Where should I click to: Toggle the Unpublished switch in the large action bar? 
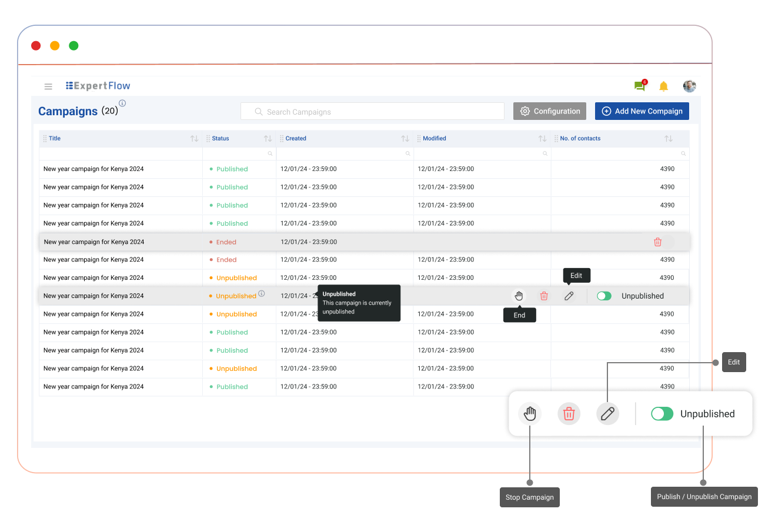tap(662, 413)
